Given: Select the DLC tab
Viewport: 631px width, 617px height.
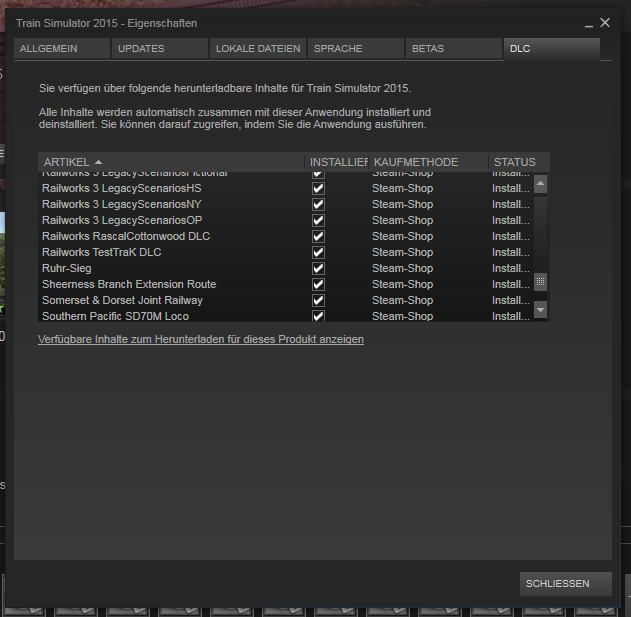Looking at the screenshot, I should click(x=552, y=49).
